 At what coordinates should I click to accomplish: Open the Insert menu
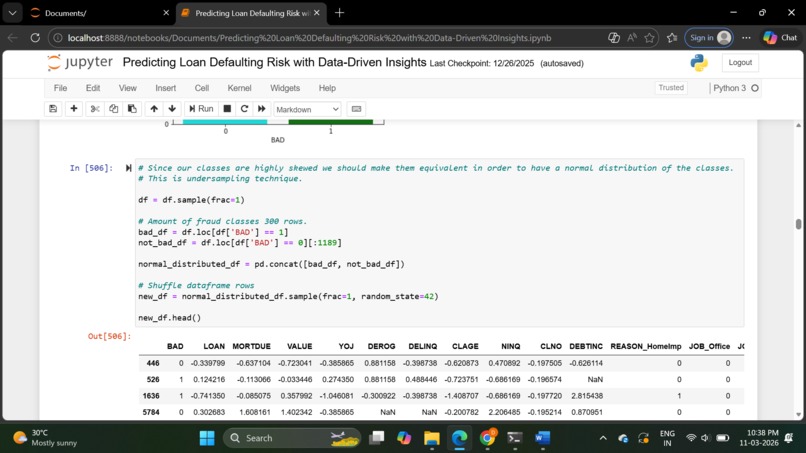point(166,88)
